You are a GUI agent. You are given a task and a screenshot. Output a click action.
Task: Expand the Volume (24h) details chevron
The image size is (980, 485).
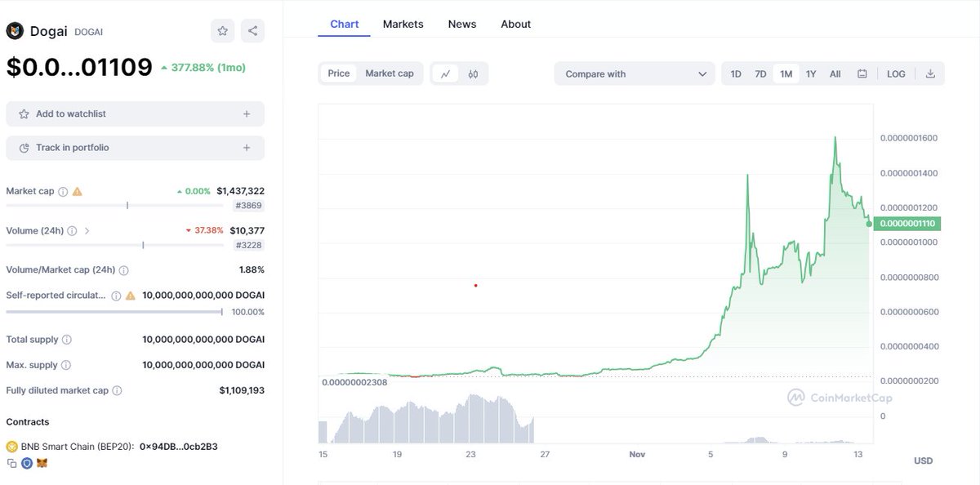pyautogui.click(x=87, y=230)
